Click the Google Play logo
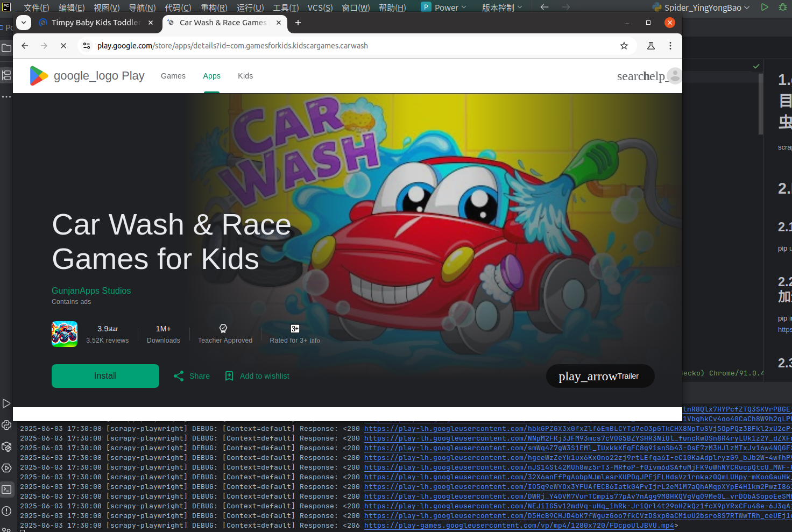The width and height of the screenshot is (792, 532). pos(87,76)
